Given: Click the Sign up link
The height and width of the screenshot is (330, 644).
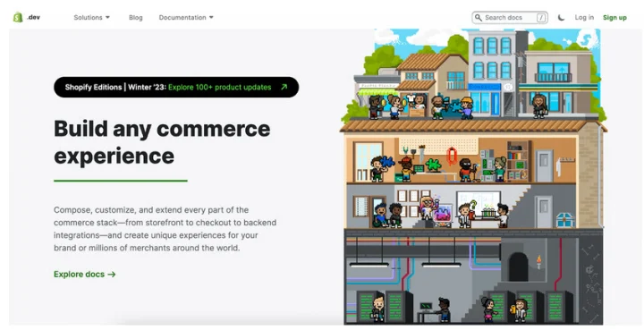Looking at the screenshot, I should coord(614,18).
